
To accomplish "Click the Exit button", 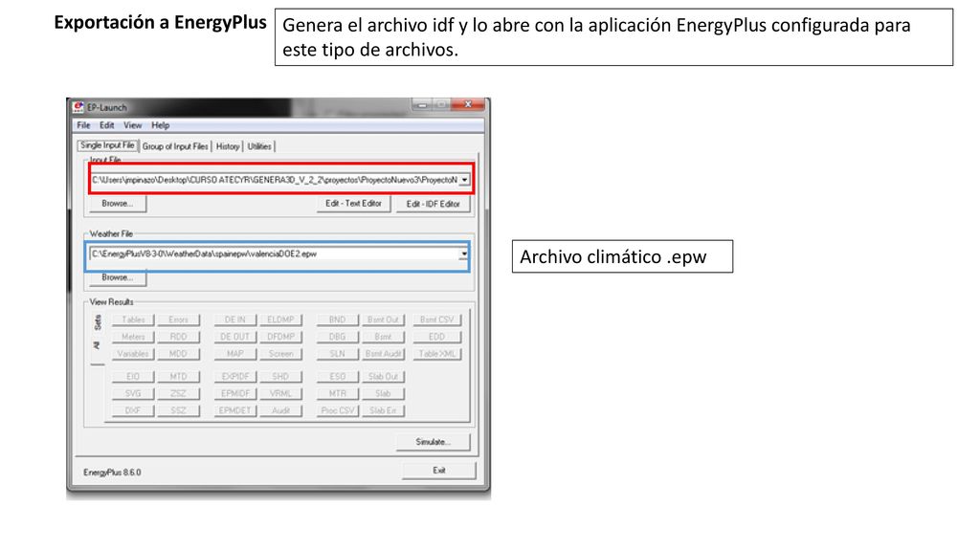I will click(438, 471).
